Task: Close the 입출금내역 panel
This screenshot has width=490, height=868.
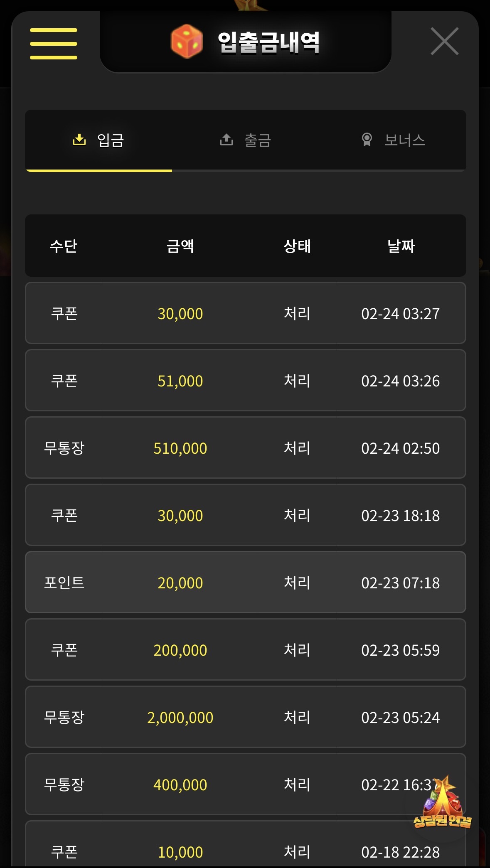Action: (x=444, y=41)
